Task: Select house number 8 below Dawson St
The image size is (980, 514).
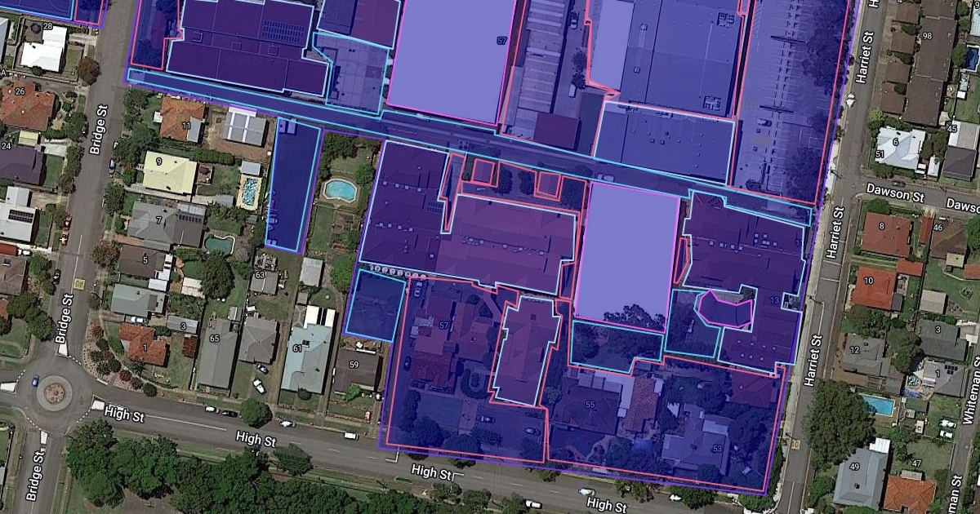Action: point(882,226)
